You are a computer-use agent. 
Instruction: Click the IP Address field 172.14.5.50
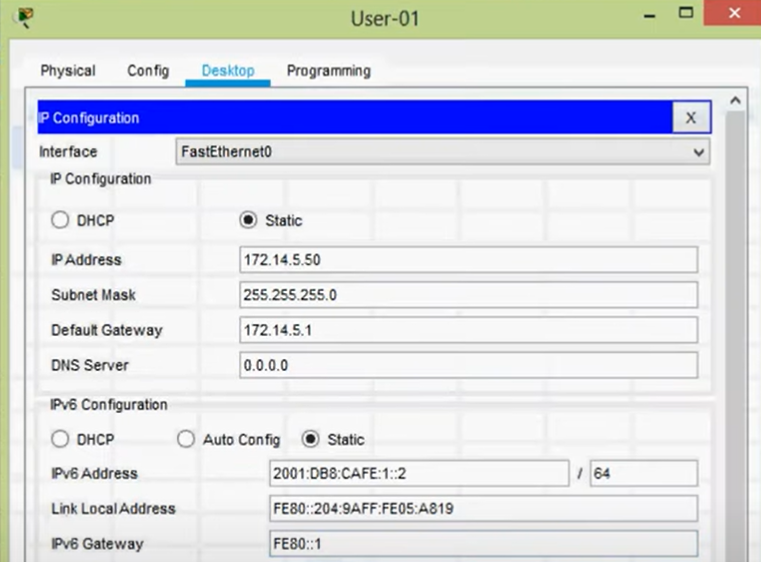(x=468, y=260)
